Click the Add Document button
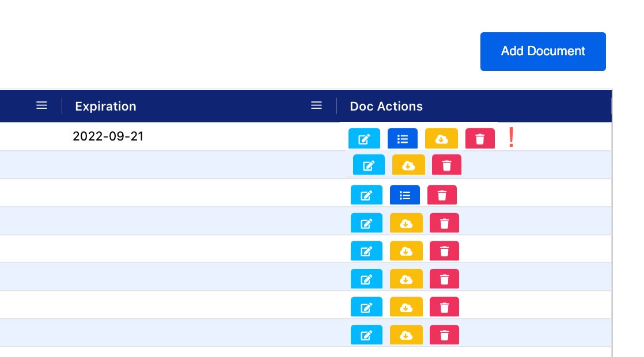This screenshot has width=644, height=357. 543,51
